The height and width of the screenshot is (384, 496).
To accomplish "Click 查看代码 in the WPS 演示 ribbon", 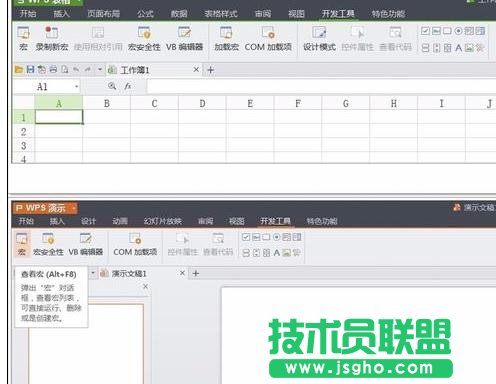I will coord(218,244).
